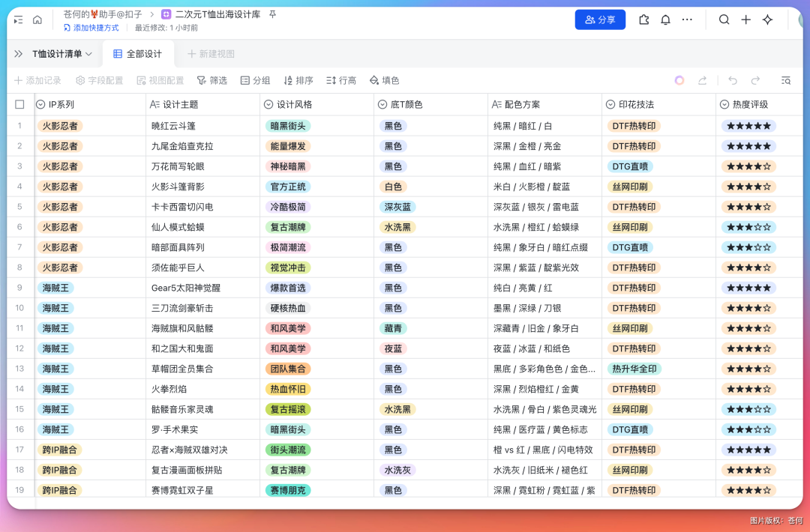Click the blue 分享 share button
The image size is (810, 532).
tap(600, 20)
